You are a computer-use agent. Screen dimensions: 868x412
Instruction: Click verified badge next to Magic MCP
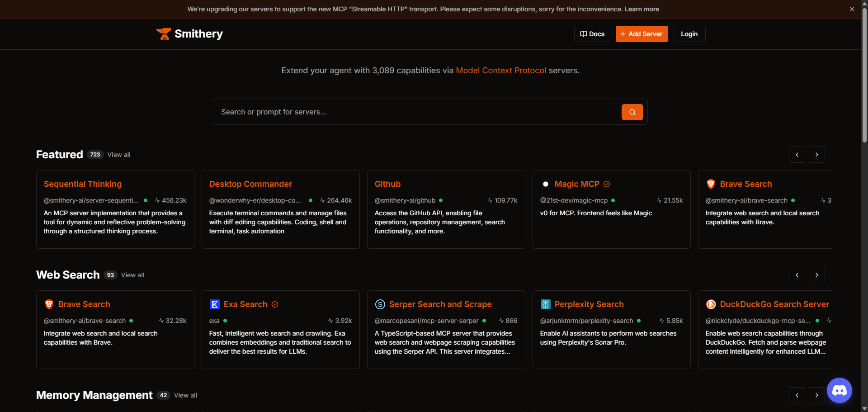point(607,184)
